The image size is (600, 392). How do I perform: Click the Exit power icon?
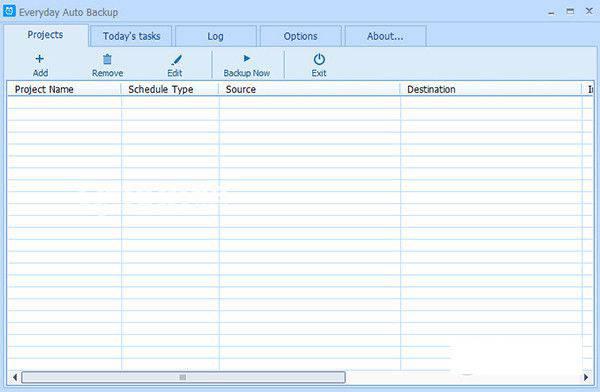pyautogui.click(x=319, y=59)
